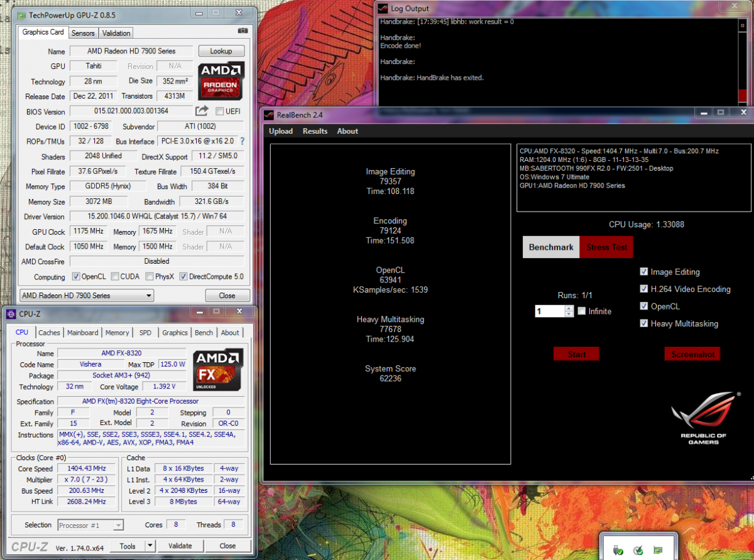Click the Close button in CPU-Z
The width and height of the screenshot is (754, 560).
point(227,546)
